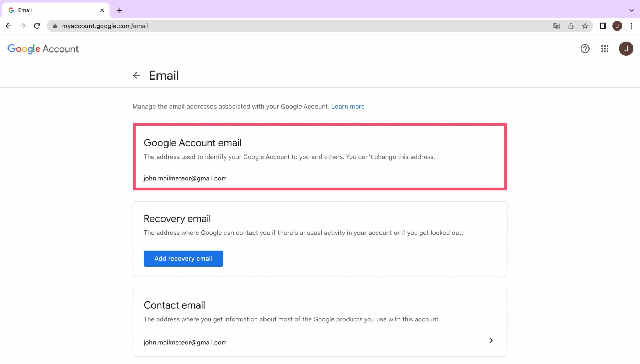
Task: Click the site security lock icon
Action: click(55, 26)
